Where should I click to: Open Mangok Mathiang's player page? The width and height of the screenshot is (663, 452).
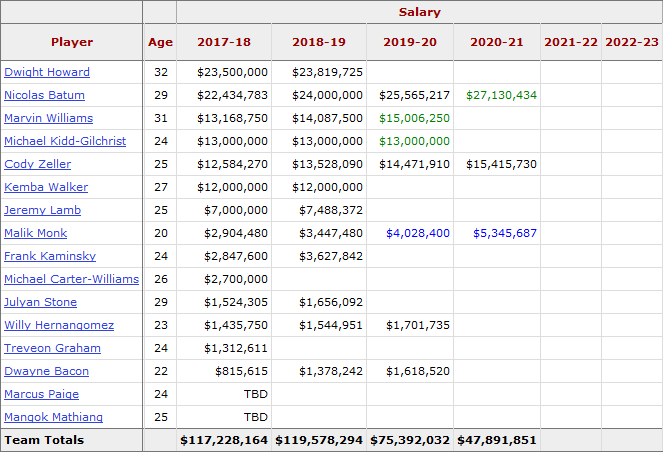(x=53, y=417)
